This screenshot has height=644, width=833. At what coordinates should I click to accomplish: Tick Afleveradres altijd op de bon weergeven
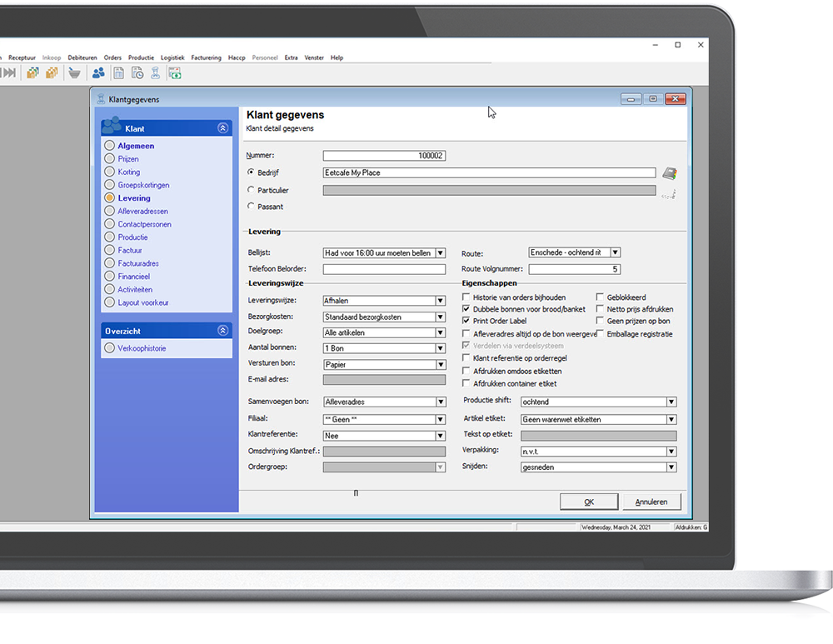click(466, 334)
